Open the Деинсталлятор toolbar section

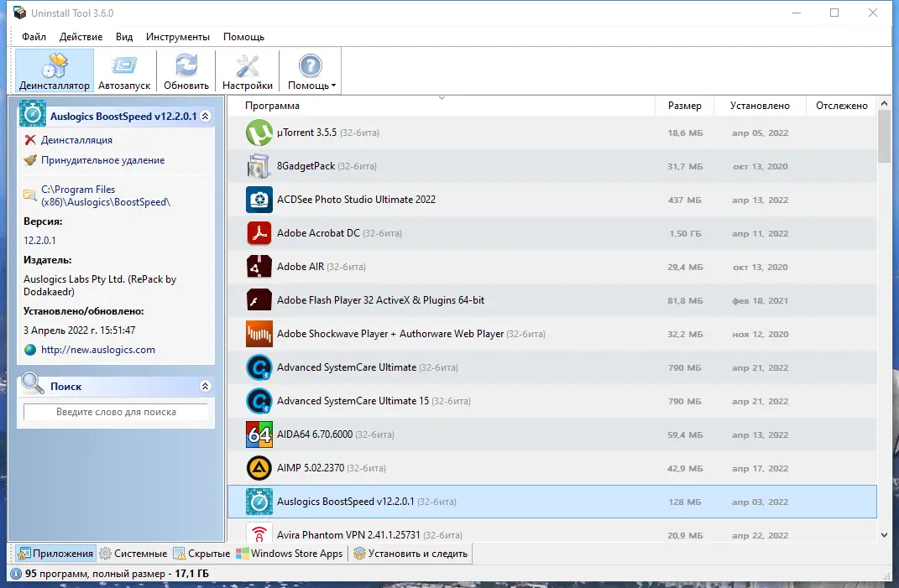(55, 71)
